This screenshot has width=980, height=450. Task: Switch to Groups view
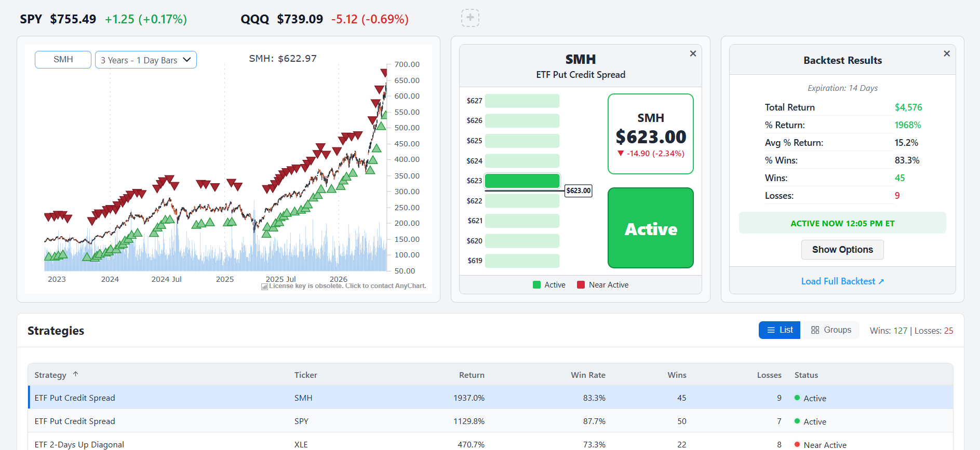(x=831, y=330)
